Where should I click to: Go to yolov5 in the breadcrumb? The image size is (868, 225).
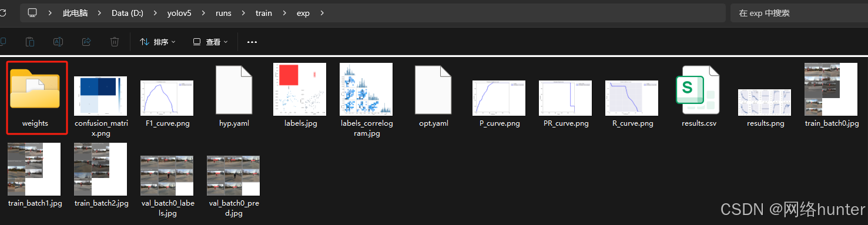pyautogui.click(x=179, y=13)
